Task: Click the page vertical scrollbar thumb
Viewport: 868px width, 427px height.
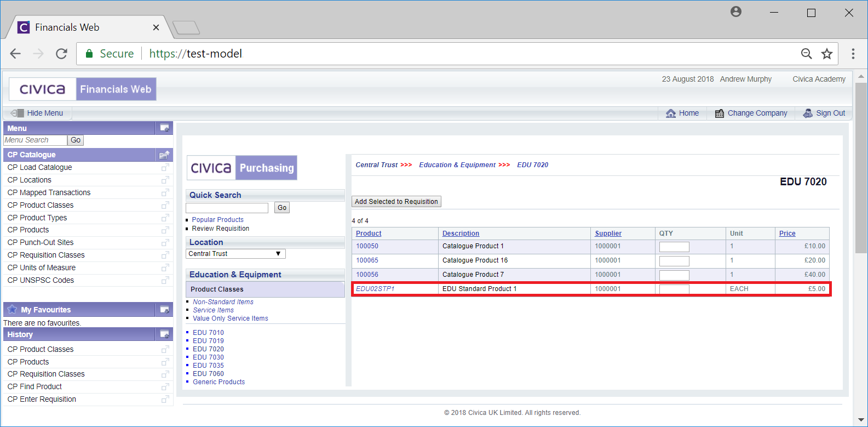Action: pyautogui.click(x=861, y=168)
